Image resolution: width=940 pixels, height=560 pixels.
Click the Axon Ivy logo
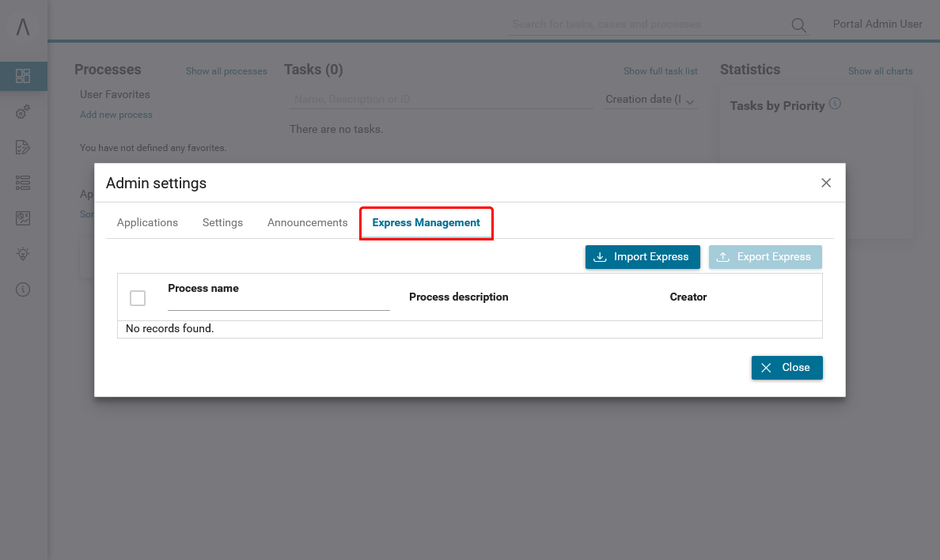[x=23, y=26]
